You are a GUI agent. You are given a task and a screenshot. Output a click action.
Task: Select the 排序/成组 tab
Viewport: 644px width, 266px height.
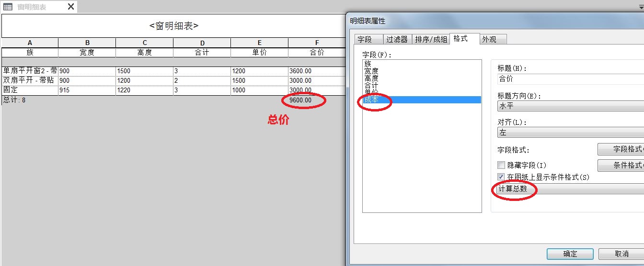click(x=431, y=39)
